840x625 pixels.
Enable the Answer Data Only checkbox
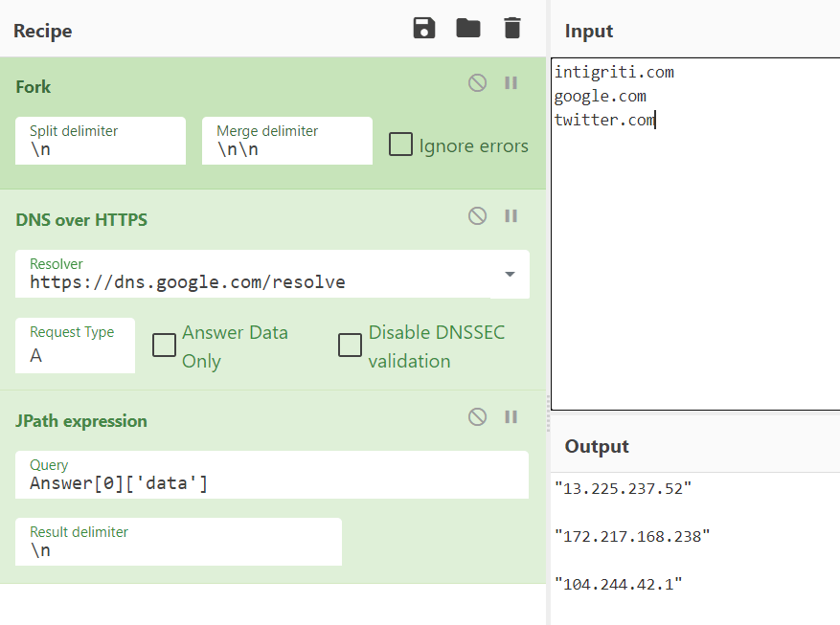pyautogui.click(x=164, y=346)
